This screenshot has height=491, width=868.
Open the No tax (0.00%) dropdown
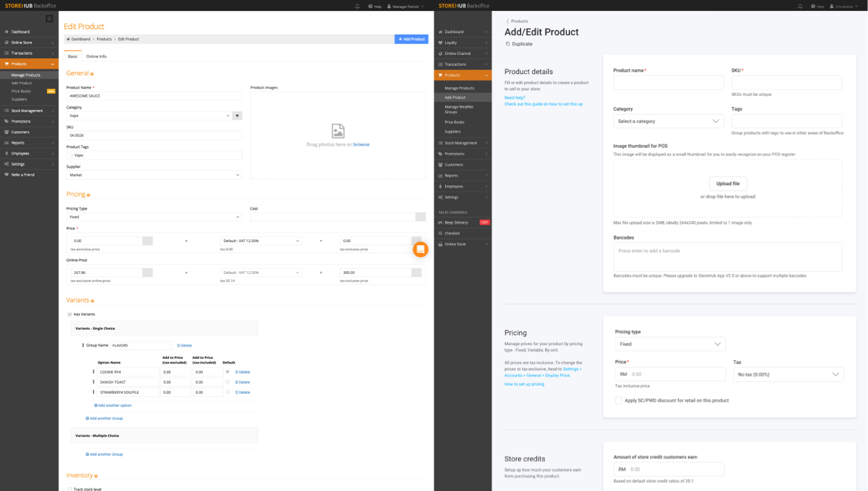(x=789, y=374)
